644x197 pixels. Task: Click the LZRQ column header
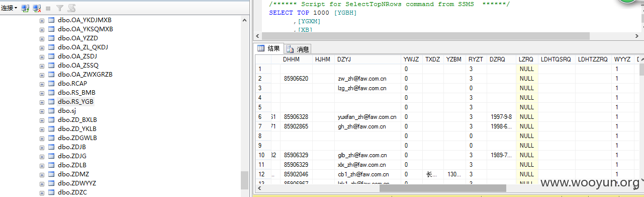527,59
